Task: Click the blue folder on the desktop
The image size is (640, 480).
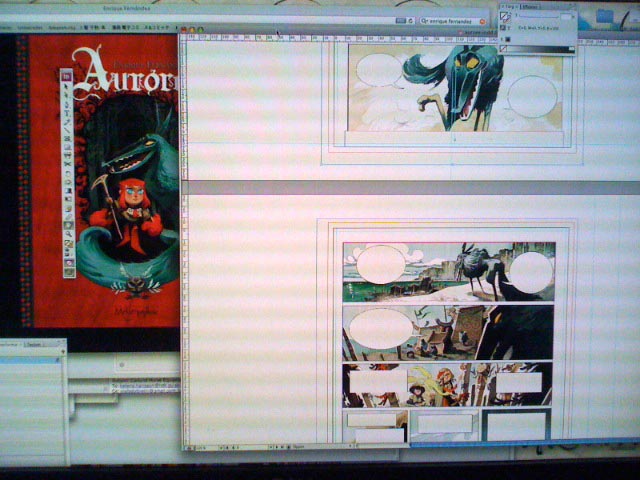Action: 604,18
